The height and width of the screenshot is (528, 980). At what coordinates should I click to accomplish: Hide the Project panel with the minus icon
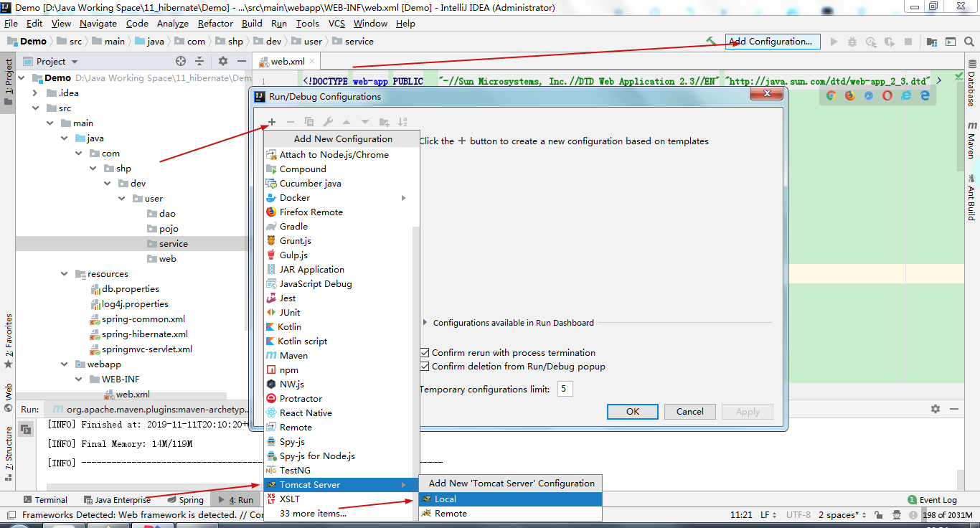point(240,62)
